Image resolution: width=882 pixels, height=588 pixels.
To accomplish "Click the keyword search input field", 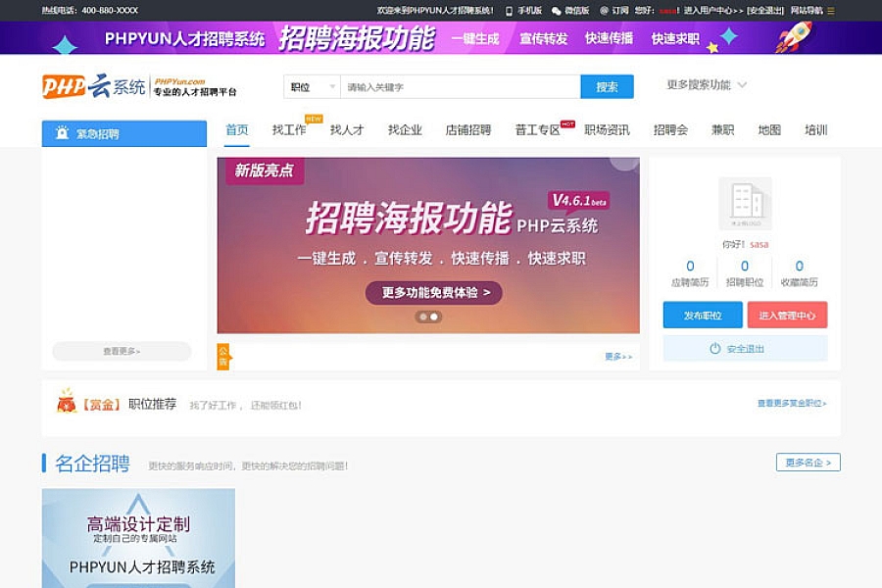I will pos(461,87).
